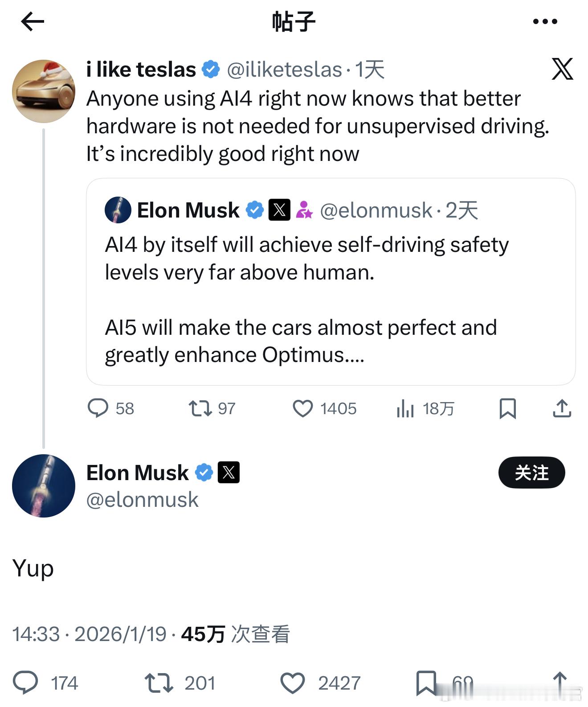
Task: Like Elon Musk's Yup post
Action: [293, 682]
